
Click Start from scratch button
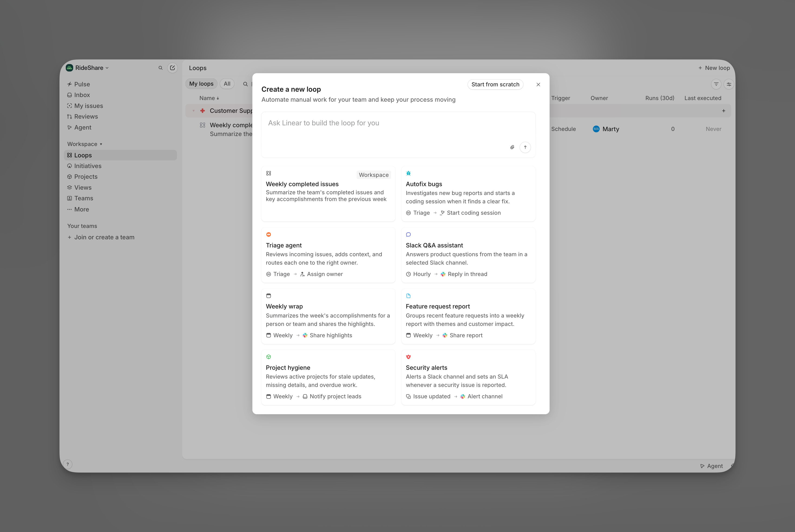click(x=495, y=84)
